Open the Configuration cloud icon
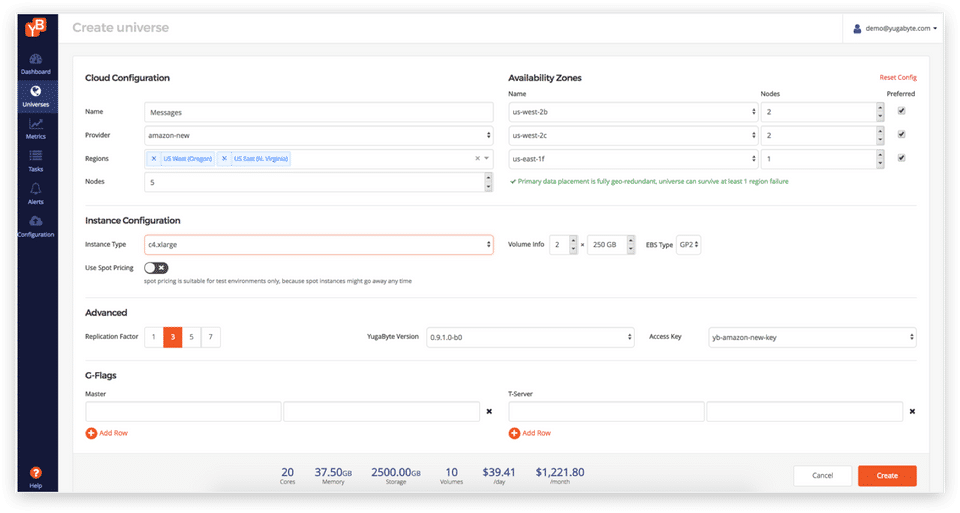 click(35, 221)
